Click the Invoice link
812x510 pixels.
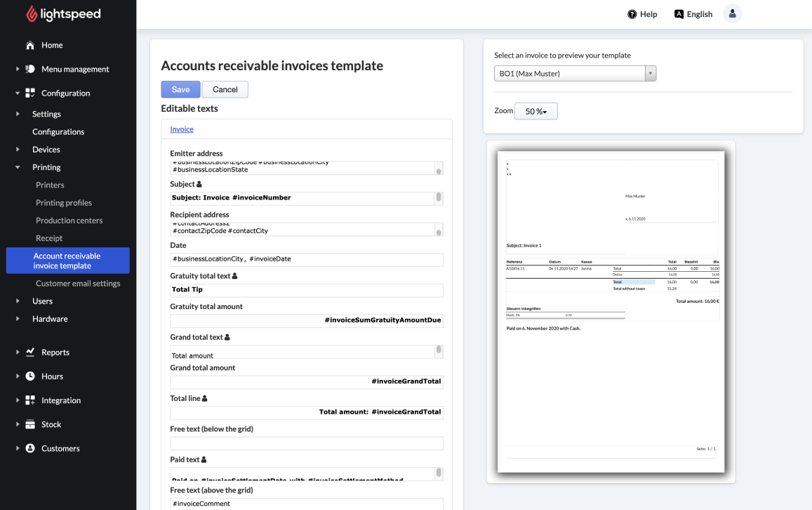182,129
